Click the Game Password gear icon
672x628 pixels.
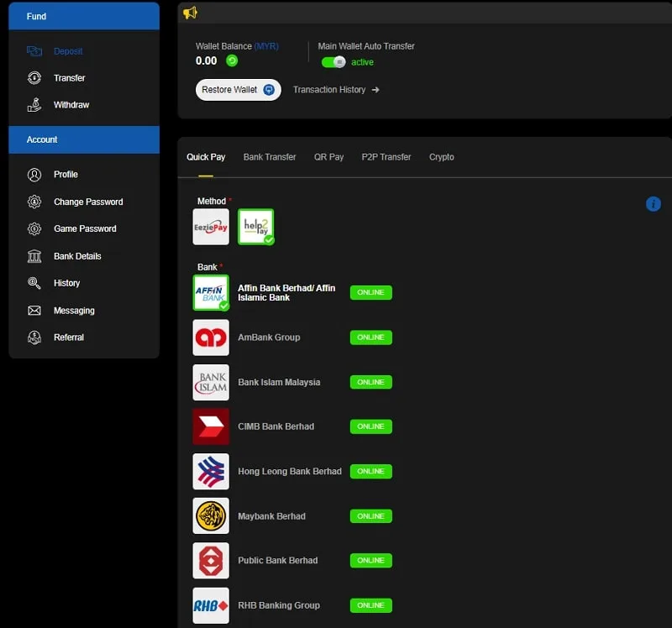click(x=34, y=228)
